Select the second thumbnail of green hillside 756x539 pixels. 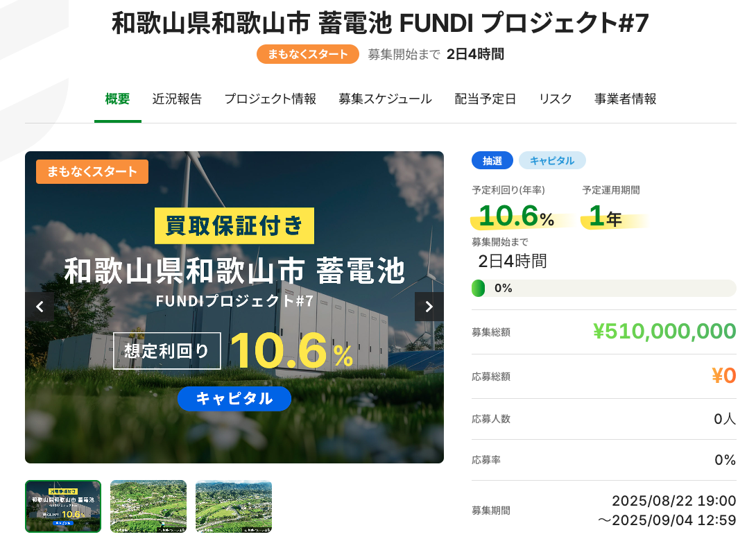[148, 506]
